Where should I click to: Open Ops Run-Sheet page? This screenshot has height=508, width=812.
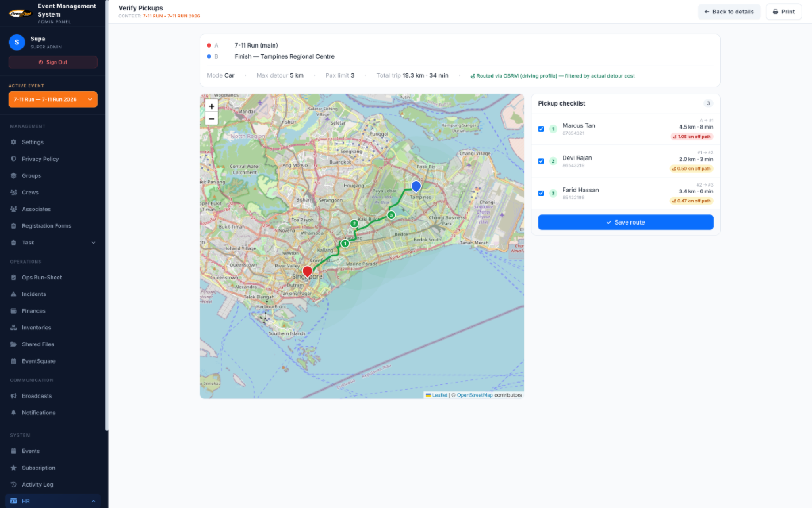coord(53,277)
